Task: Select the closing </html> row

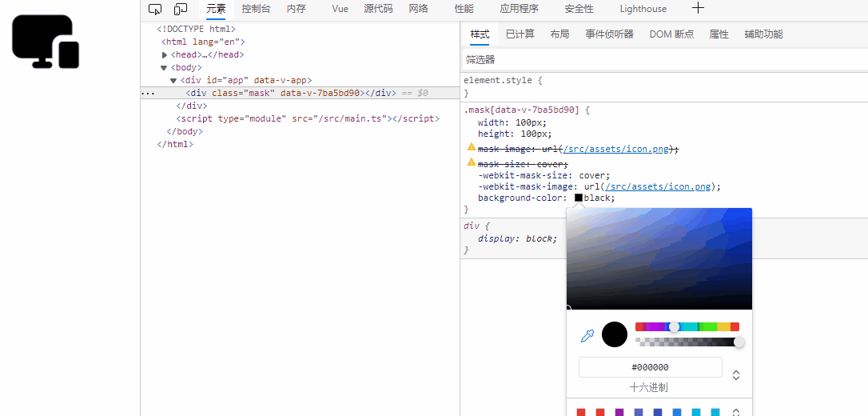Action: (x=176, y=145)
